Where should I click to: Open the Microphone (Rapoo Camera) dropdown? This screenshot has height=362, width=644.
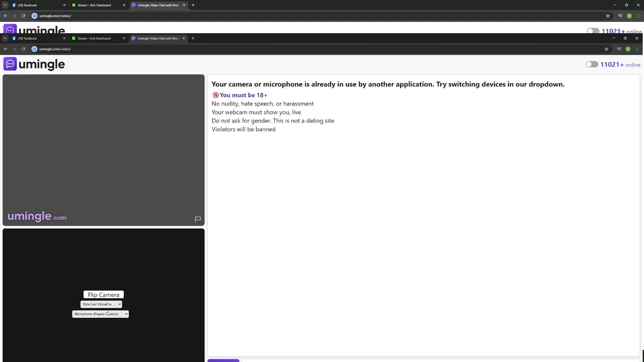point(101,314)
